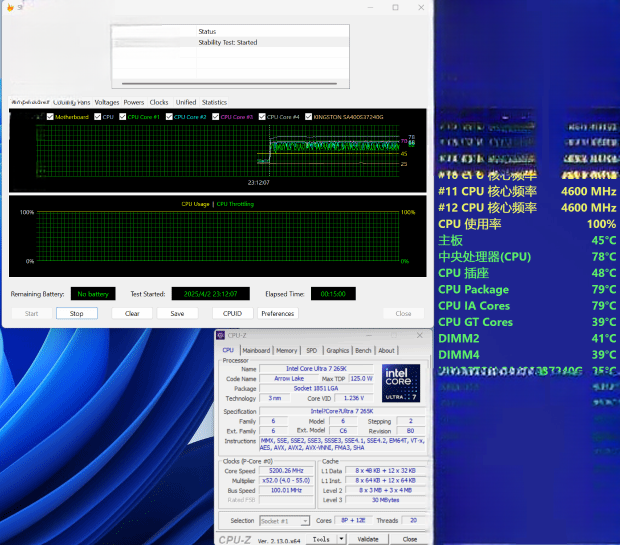This screenshot has width=620, height=545.
Task: Switch to the Temperatures tab
Action: click(x=30, y=102)
